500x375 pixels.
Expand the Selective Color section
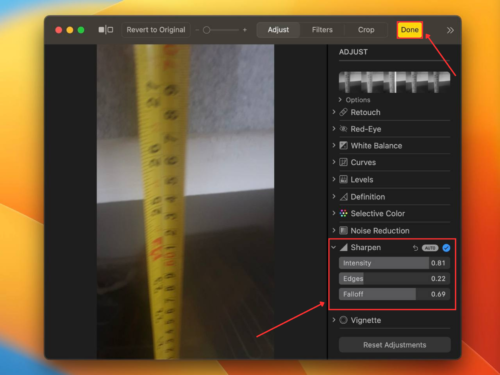pyautogui.click(x=334, y=213)
